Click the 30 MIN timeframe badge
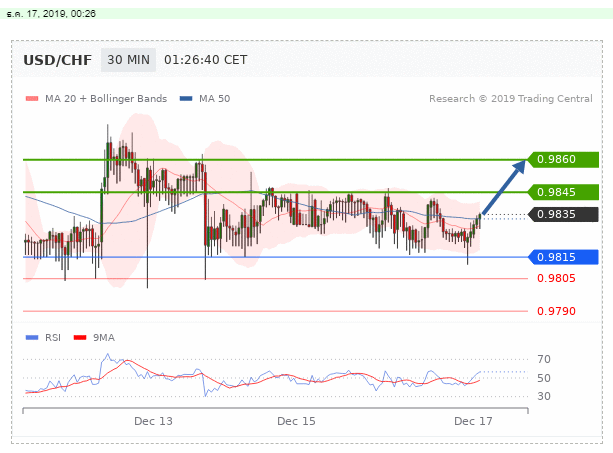 (128, 60)
